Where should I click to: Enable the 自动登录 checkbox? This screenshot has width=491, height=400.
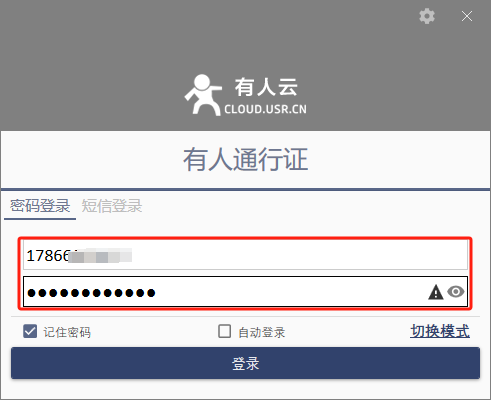224,331
